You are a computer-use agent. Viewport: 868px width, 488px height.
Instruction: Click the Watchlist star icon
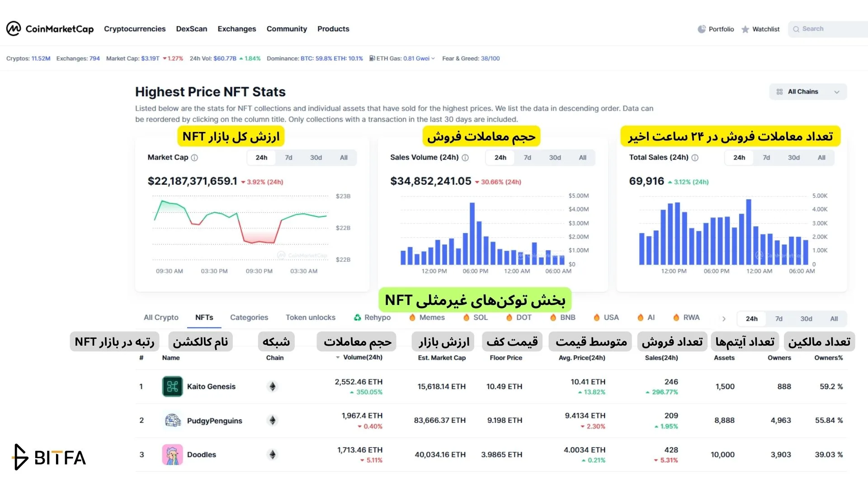point(745,29)
